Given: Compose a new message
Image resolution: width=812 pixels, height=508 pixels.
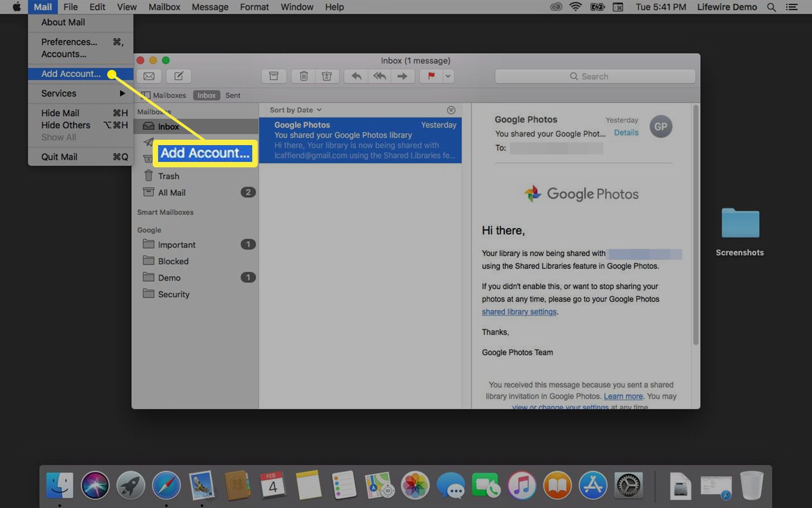Looking at the screenshot, I should pyautogui.click(x=179, y=76).
